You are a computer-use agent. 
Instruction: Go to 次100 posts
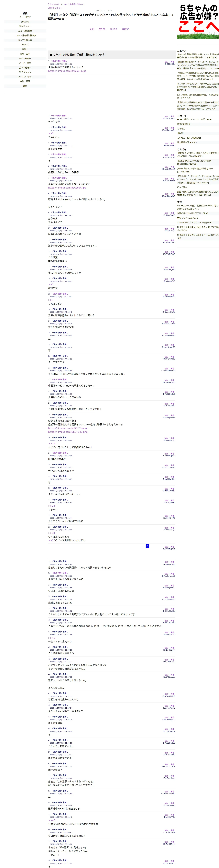click(113, 29)
